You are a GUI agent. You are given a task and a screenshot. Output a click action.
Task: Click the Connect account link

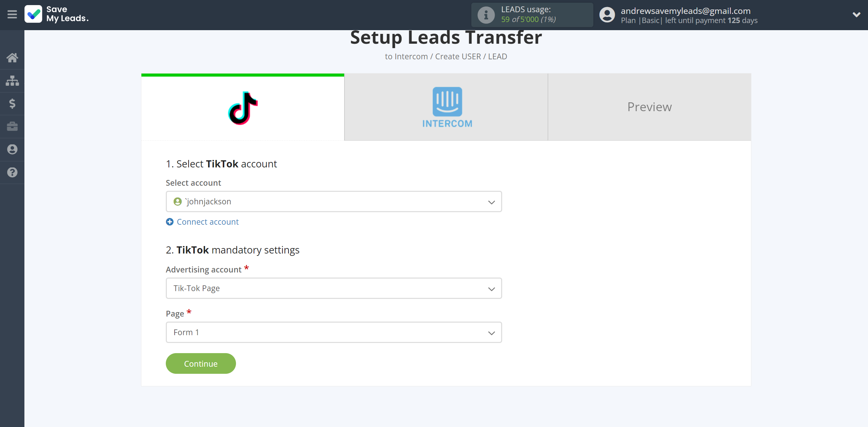(x=203, y=222)
